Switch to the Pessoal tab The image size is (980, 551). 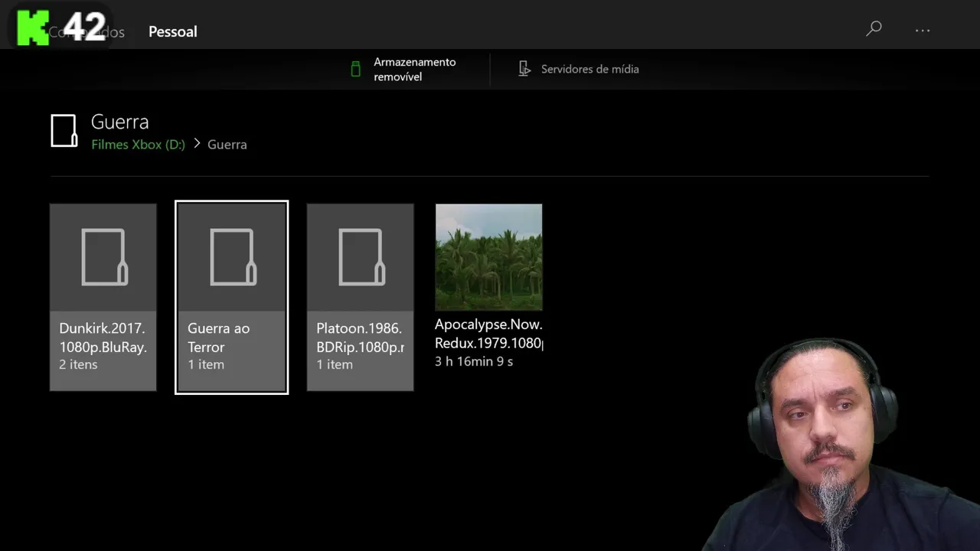(172, 31)
